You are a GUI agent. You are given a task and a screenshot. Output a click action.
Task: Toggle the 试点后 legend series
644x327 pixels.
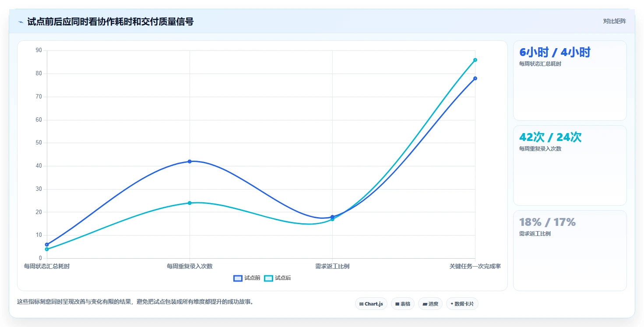278,278
